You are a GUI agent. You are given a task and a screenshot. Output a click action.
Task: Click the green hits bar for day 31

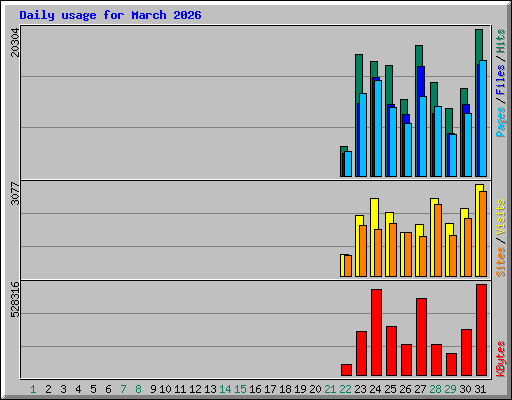(x=479, y=45)
